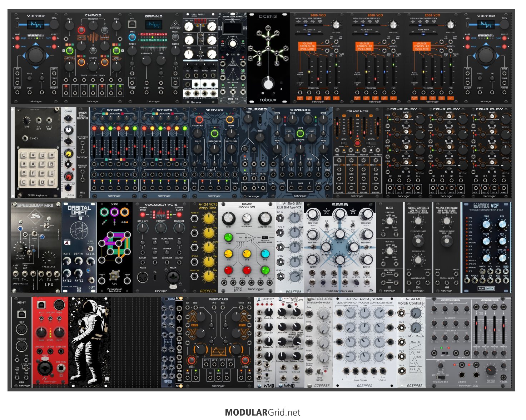Click the small cube icon on 3DGS module
Viewport: 526px width, 420px height.
click(x=114, y=275)
